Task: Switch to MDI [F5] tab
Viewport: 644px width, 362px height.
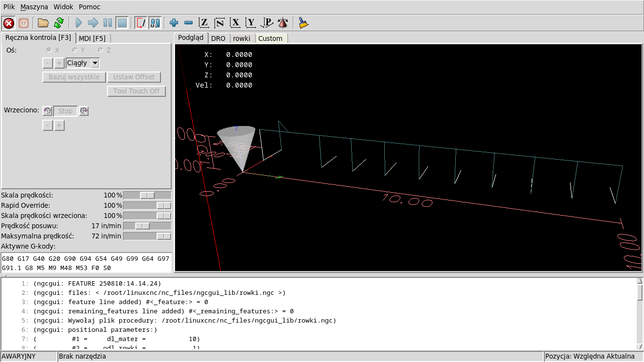Action: 92,38
